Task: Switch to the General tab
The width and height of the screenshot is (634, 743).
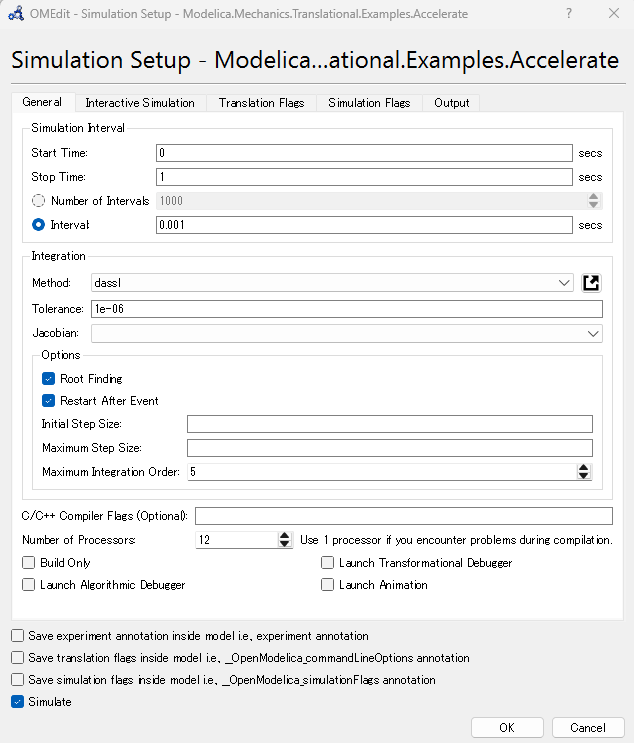Action: point(42,102)
